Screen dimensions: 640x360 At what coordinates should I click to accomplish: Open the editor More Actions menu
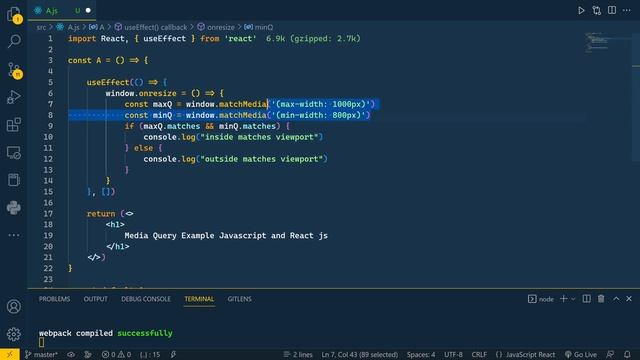[627, 11]
